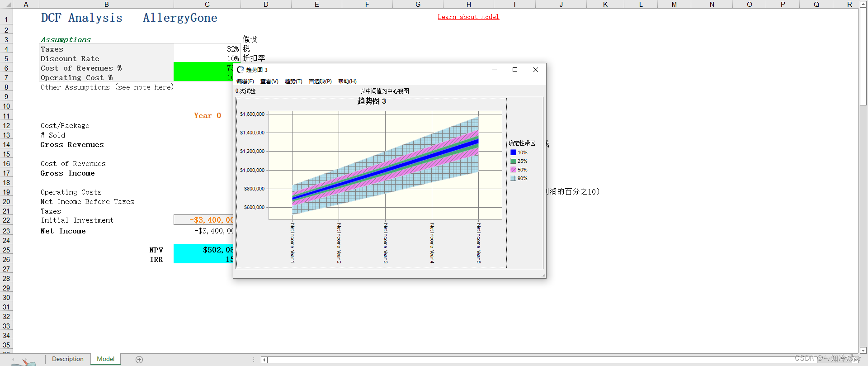Click the Net Income Year 5 axis label
Image resolution: width=868 pixels, height=366 pixels.
pos(479,243)
